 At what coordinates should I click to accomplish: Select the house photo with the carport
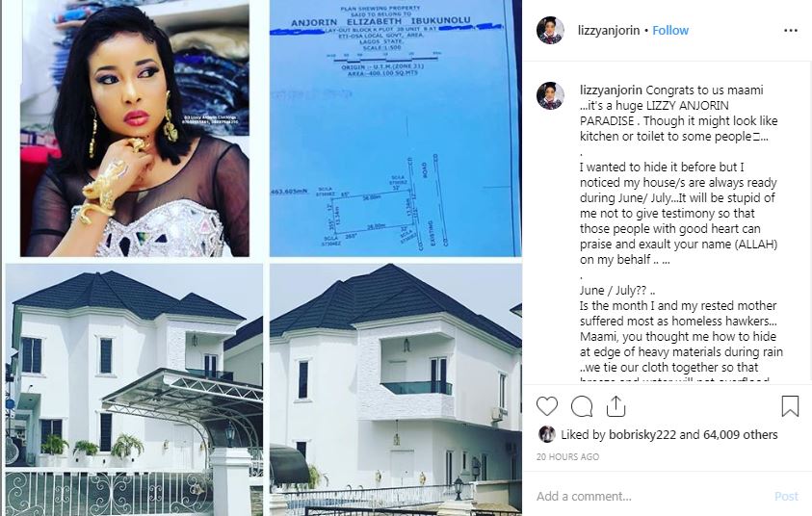click(x=134, y=390)
